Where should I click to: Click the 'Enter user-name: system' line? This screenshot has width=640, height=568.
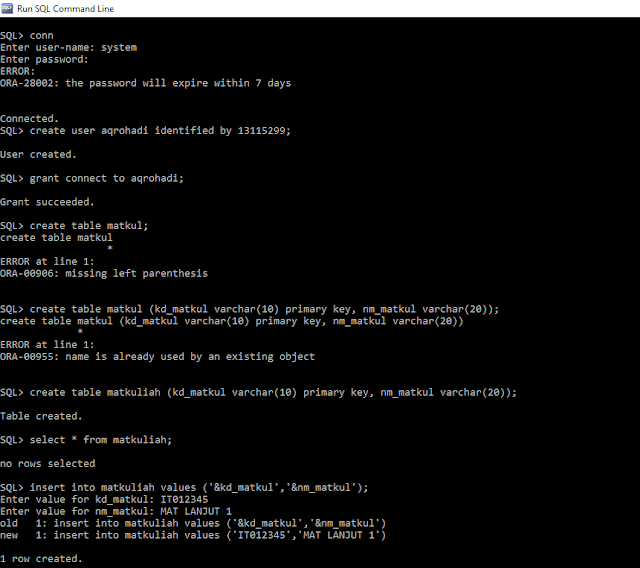[69, 47]
